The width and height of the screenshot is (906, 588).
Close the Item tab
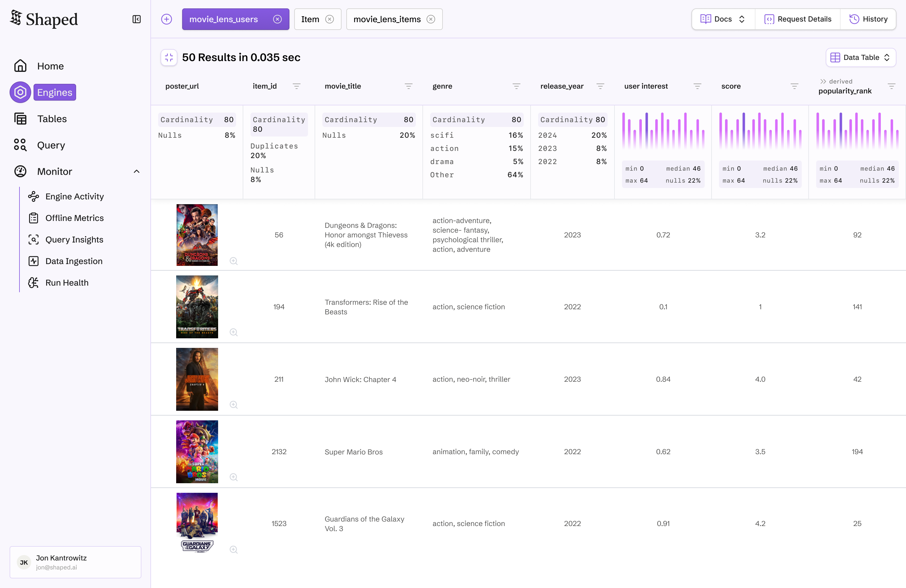click(330, 19)
